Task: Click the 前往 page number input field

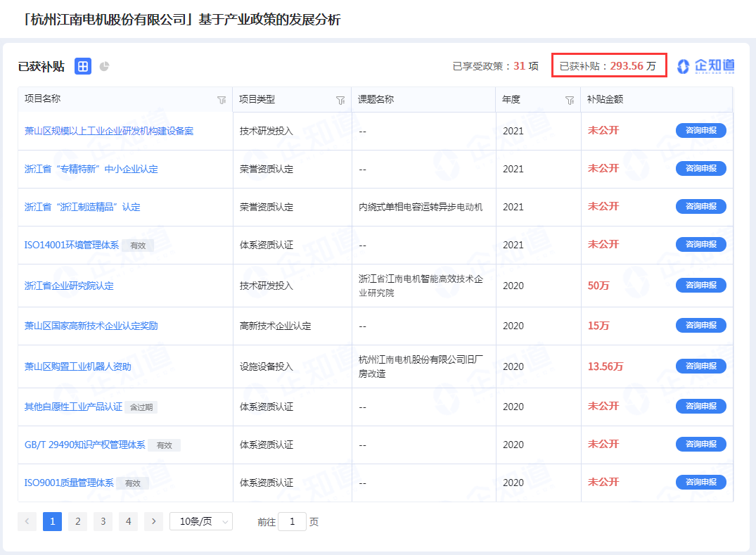Action: [x=292, y=521]
